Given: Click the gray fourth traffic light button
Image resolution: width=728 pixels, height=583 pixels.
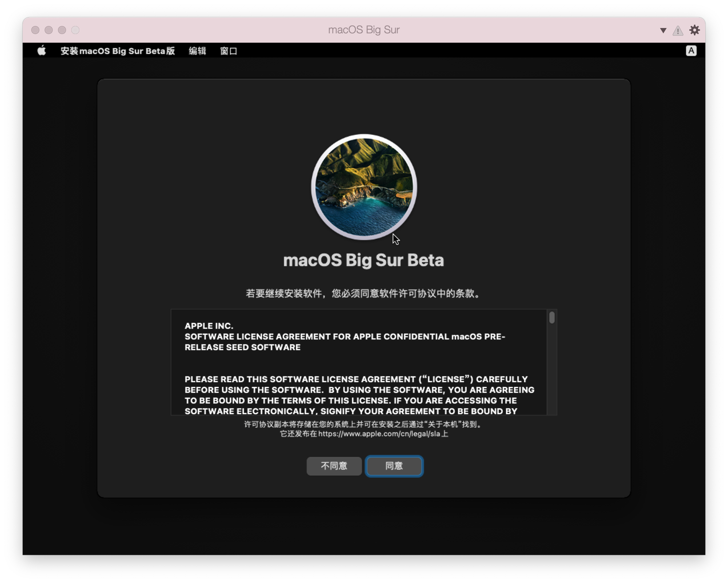Looking at the screenshot, I should coord(75,30).
